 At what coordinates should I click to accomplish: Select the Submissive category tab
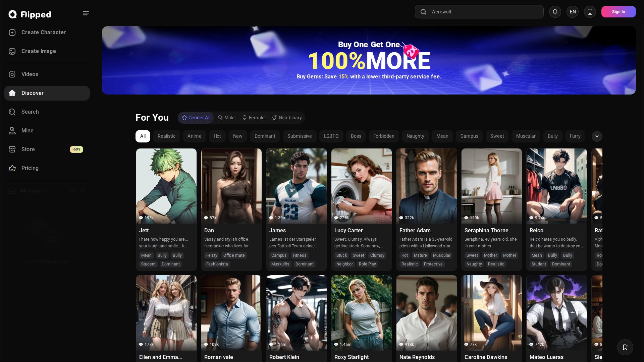pyautogui.click(x=300, y=136)
